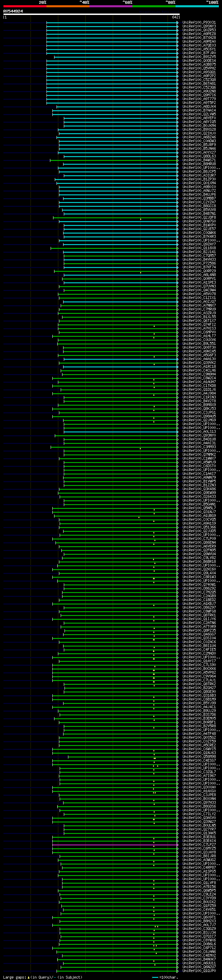The image size is (222, 980).
Task: Select hit label UniRef100_Q740W1
Action: tap(199, 585)
